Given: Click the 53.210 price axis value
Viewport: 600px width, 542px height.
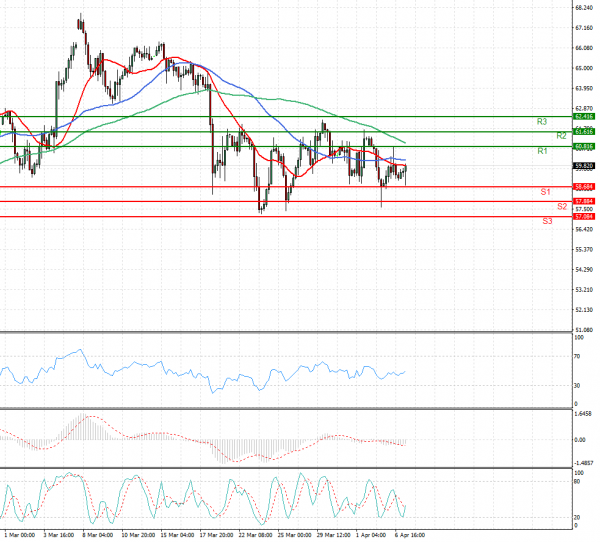Looking at the screenshot, I should tap(584, 290).
